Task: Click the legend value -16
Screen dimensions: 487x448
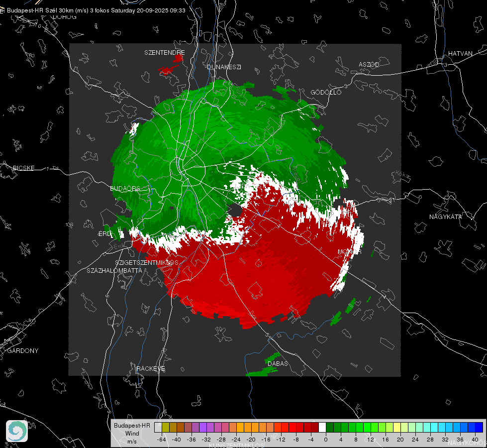Action: 266,440
